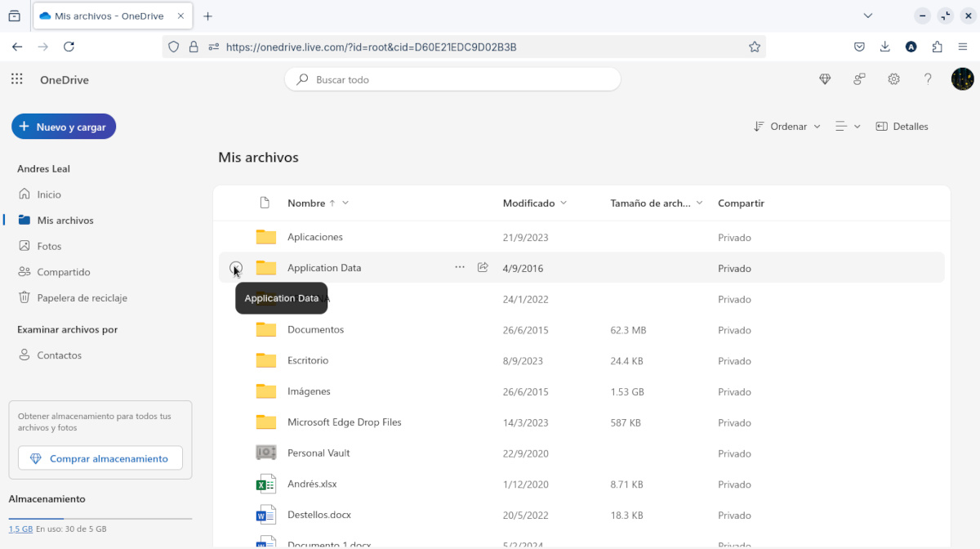Open the Escritorio folder name
Screen dimensions: 980x549
308,360
